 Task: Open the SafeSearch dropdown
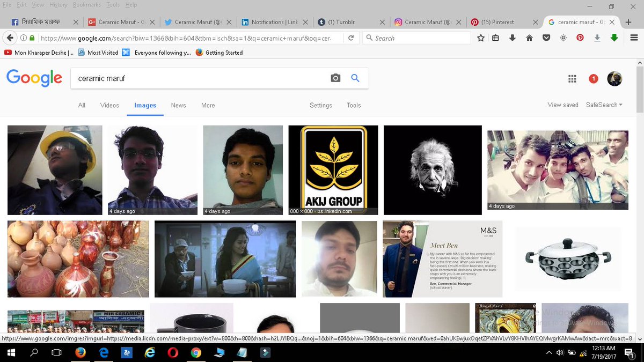click(604, 105)
